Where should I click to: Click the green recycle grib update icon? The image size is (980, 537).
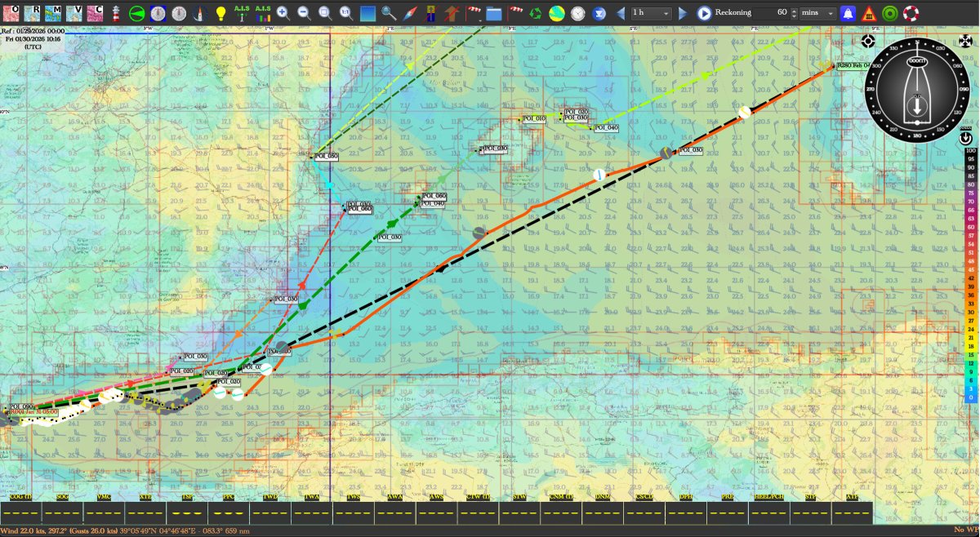[536, 12]
